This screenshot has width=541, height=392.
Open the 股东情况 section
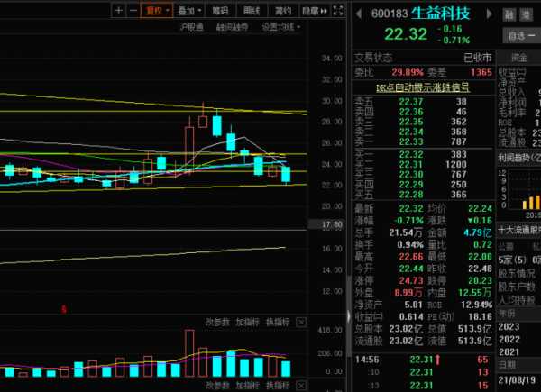(517, 273)
